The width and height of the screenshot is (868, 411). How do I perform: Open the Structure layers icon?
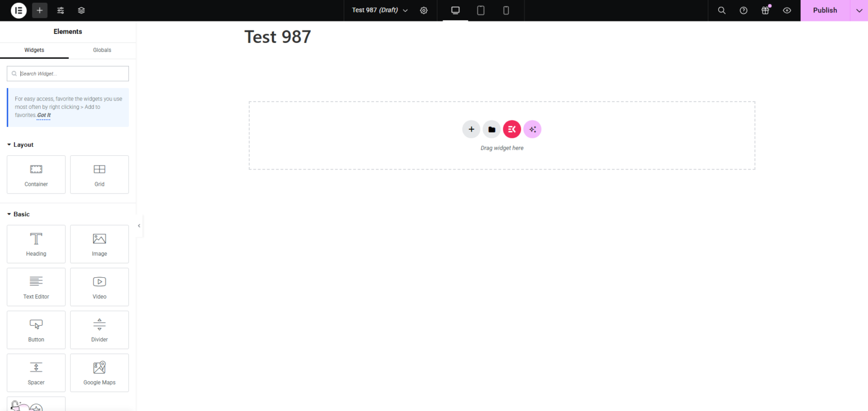81,10
